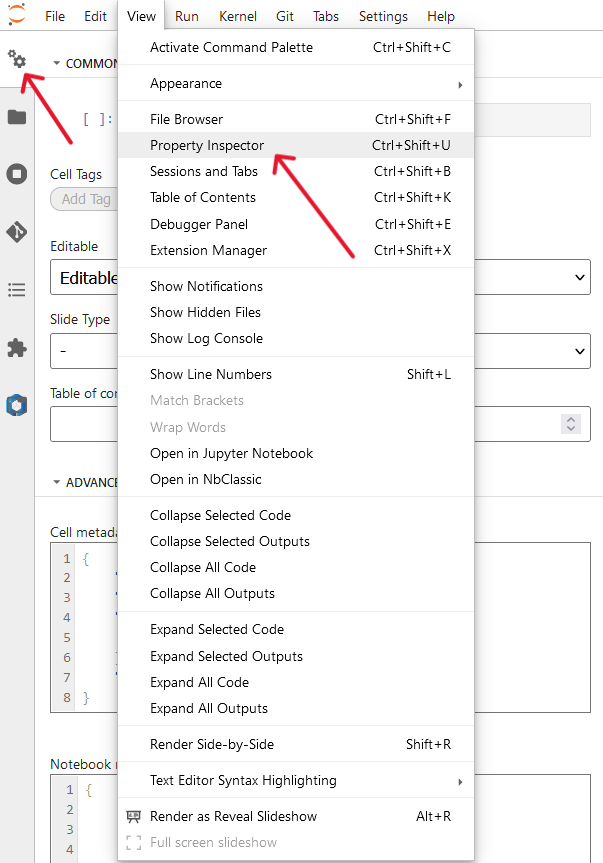Select the Property Inspector gear icon

coord(16,60)
